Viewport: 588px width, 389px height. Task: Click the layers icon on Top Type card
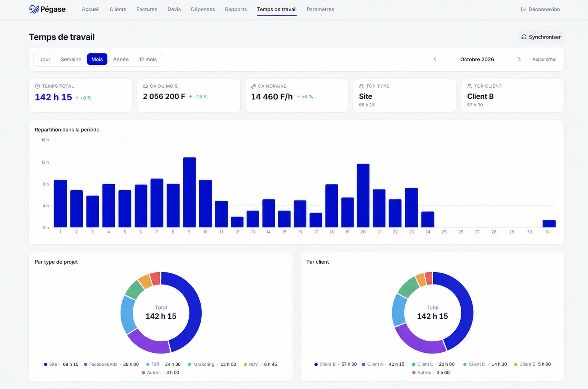[x=361, y=86]
